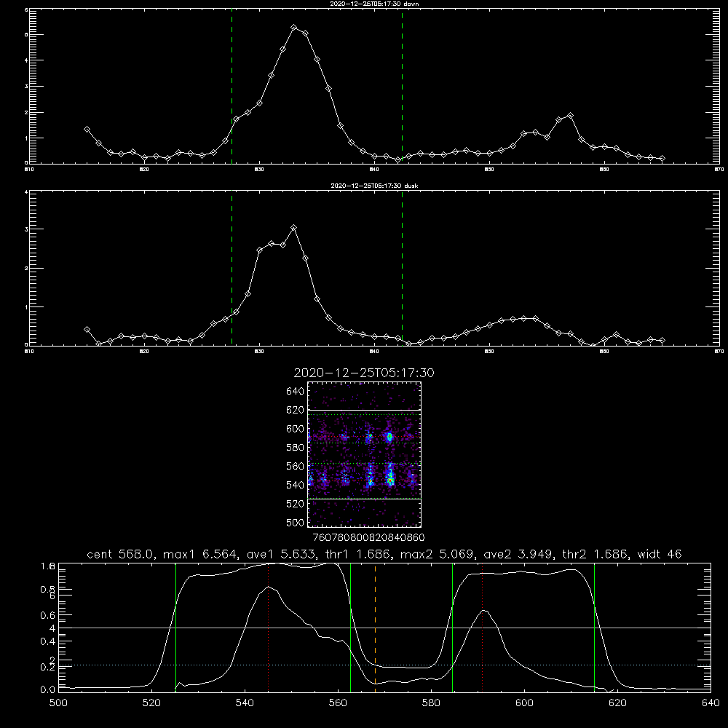Click the brightest spot in heatmap lower band
The image size is (728, 728).
click(390, 480)
